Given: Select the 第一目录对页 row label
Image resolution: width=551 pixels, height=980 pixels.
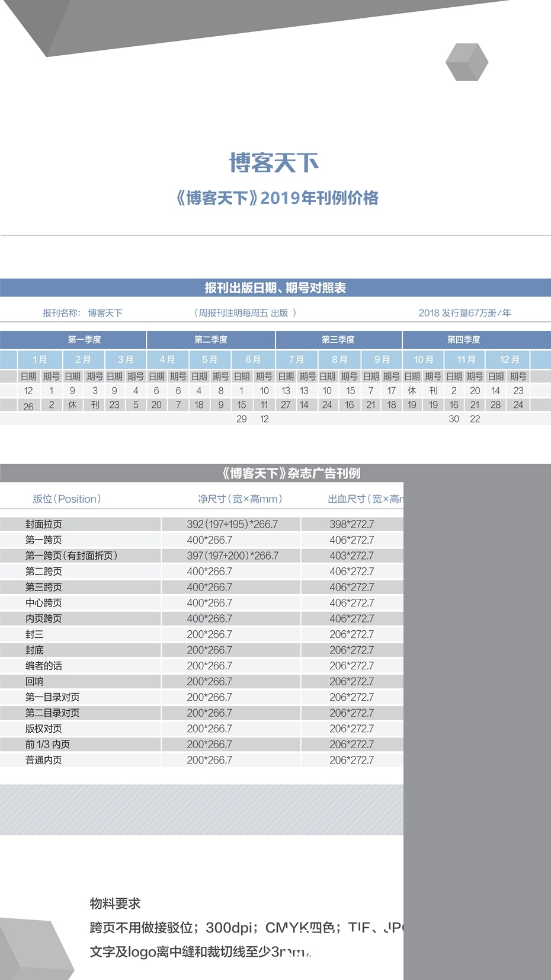Looking at the screenshot, I should 53,697.
